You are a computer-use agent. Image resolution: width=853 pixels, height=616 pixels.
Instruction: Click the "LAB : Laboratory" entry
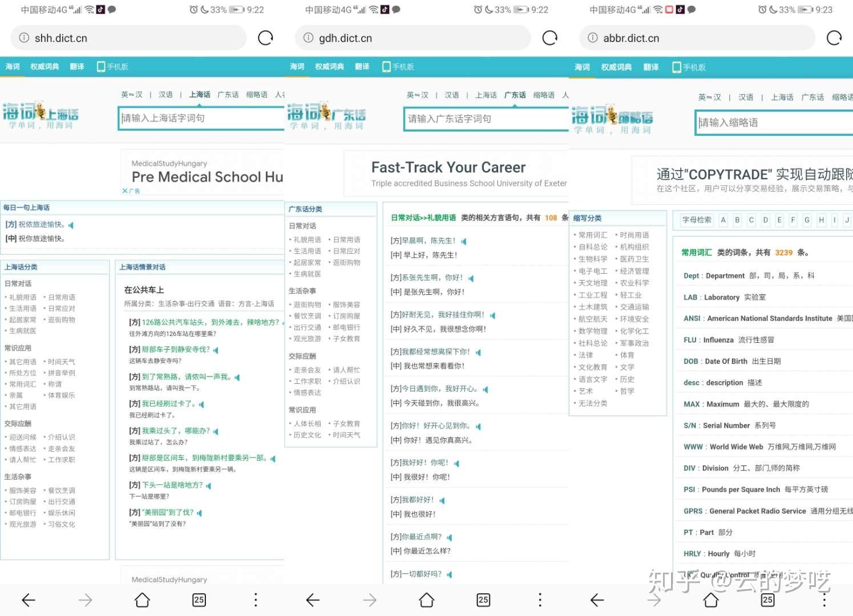pos(725,297)
